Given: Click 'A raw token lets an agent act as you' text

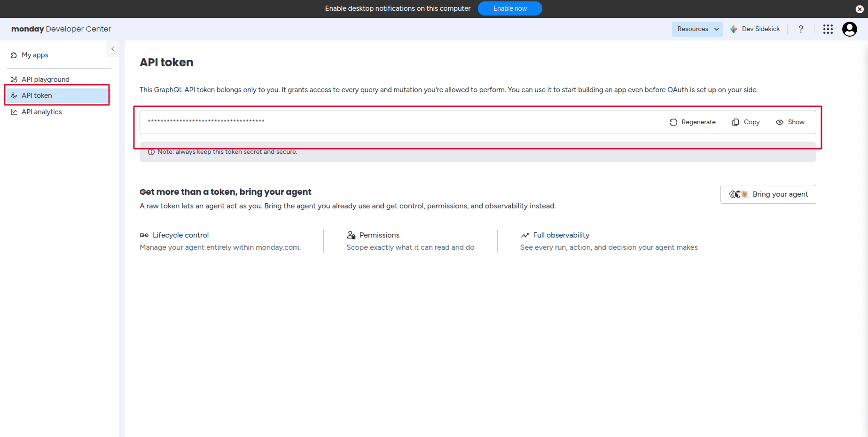Looking at the screenshot, I should coord(348,206).
